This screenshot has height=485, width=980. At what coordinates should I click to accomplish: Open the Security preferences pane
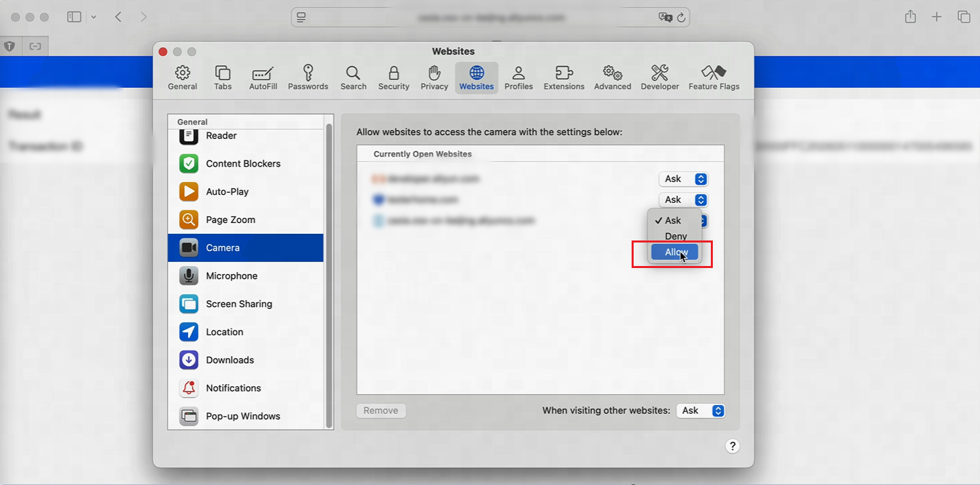pos(393,78)
